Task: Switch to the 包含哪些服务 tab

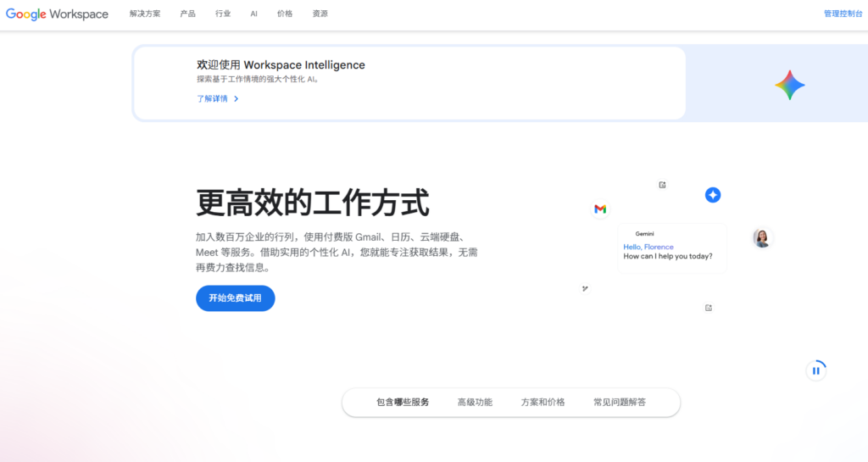Action: 403,403
